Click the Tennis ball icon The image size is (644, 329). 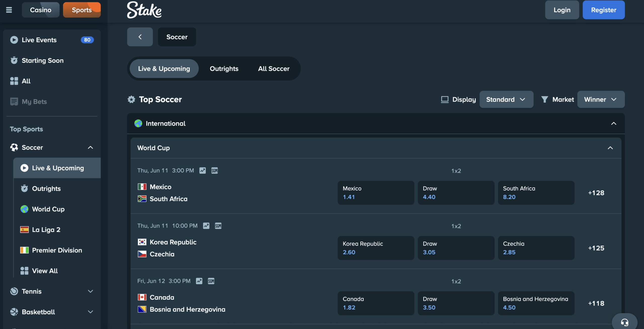14,291
